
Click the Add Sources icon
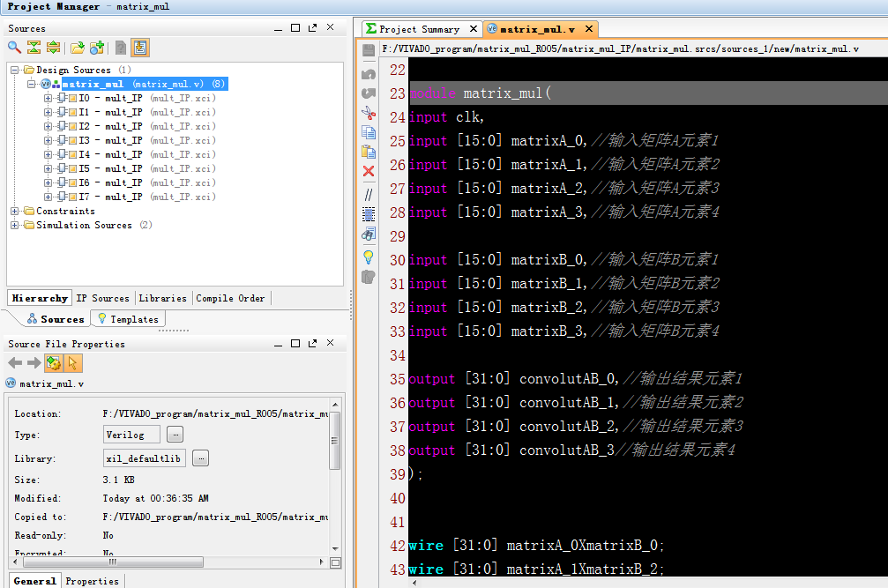(97, 48)
